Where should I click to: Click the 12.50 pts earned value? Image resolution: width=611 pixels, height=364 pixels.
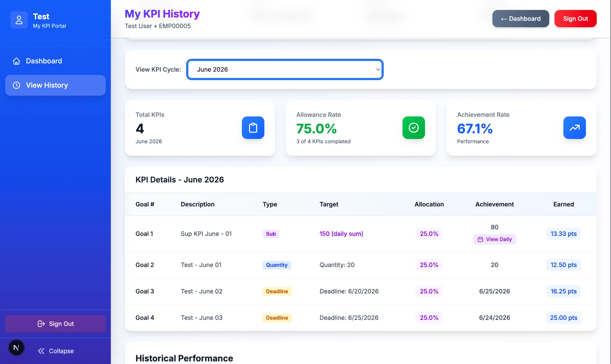click(564, 265)
